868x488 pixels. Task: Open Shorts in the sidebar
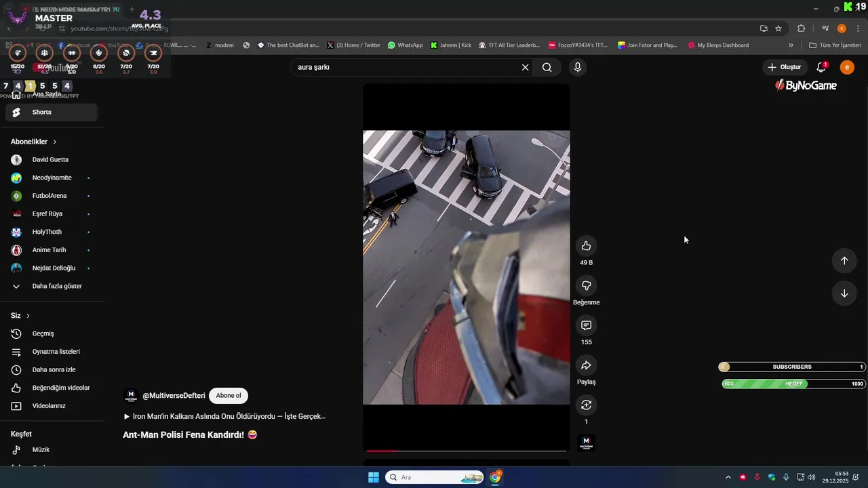[52, 113]
